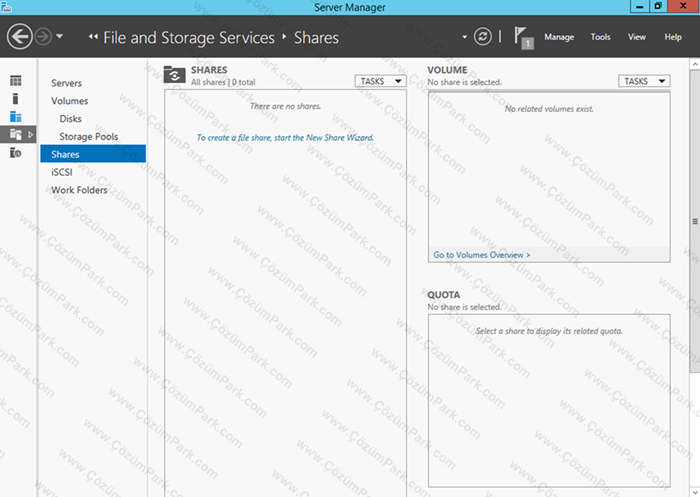Viewport: 700px width, 497px height.
Task: Open the Local Server sidebar icon
Action: pos(16,99)
